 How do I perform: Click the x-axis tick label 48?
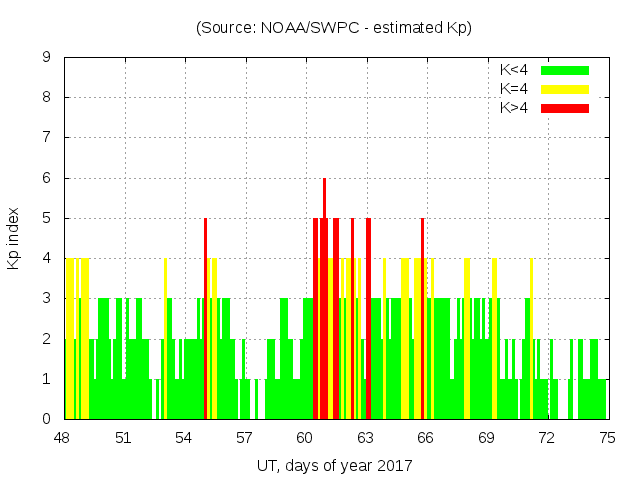tap(63, 438)
